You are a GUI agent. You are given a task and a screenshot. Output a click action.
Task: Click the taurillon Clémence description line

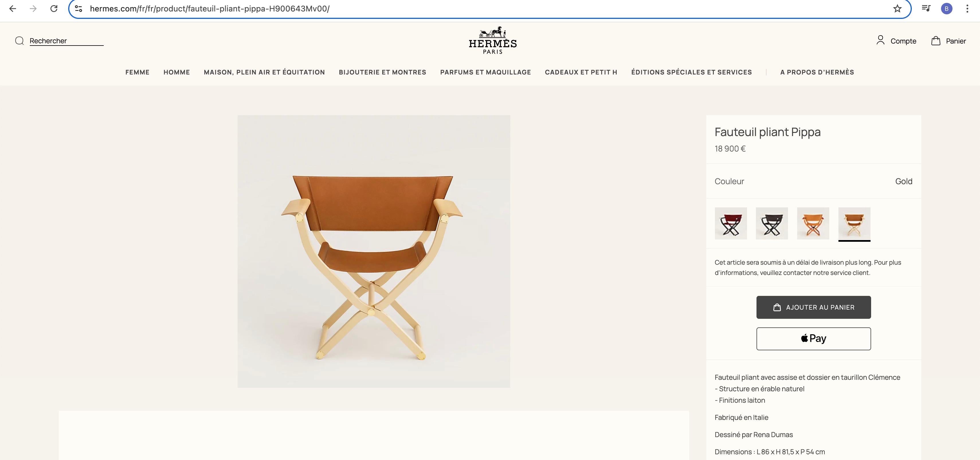tap(807, 378)
